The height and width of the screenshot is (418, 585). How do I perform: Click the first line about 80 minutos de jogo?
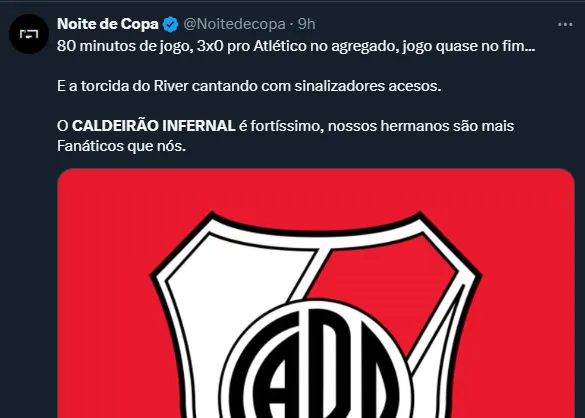(296, 46)
